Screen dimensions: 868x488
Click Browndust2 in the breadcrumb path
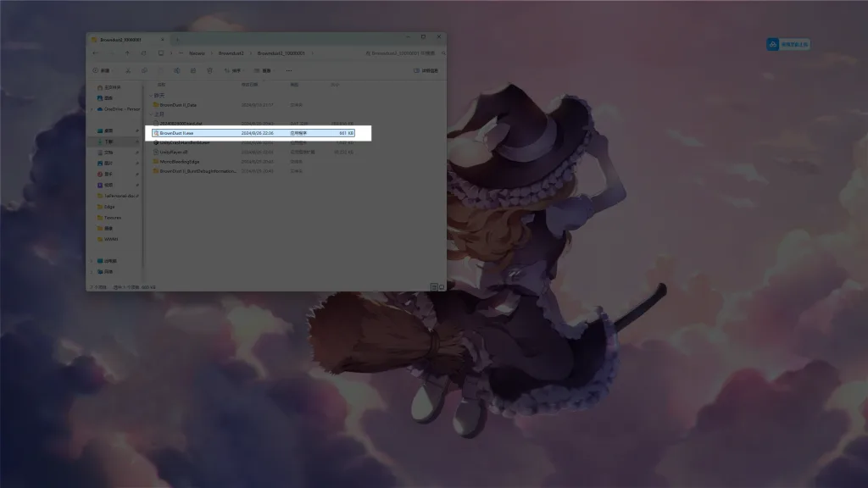coord(231,53)
